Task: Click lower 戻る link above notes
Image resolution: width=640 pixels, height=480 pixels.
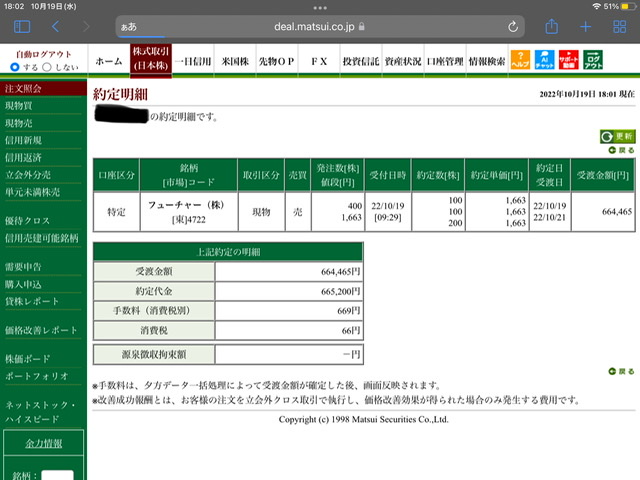Action: (x=622, y=371)
